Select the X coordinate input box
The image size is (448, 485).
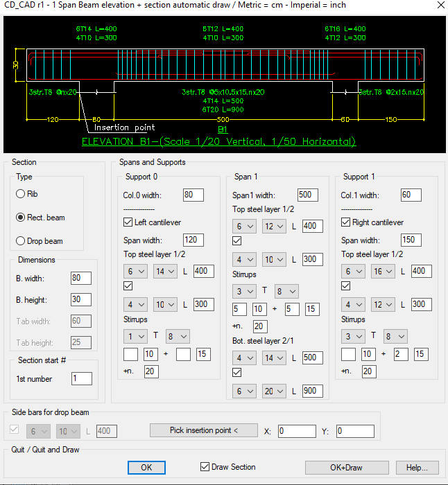click(x=297, y=431)
